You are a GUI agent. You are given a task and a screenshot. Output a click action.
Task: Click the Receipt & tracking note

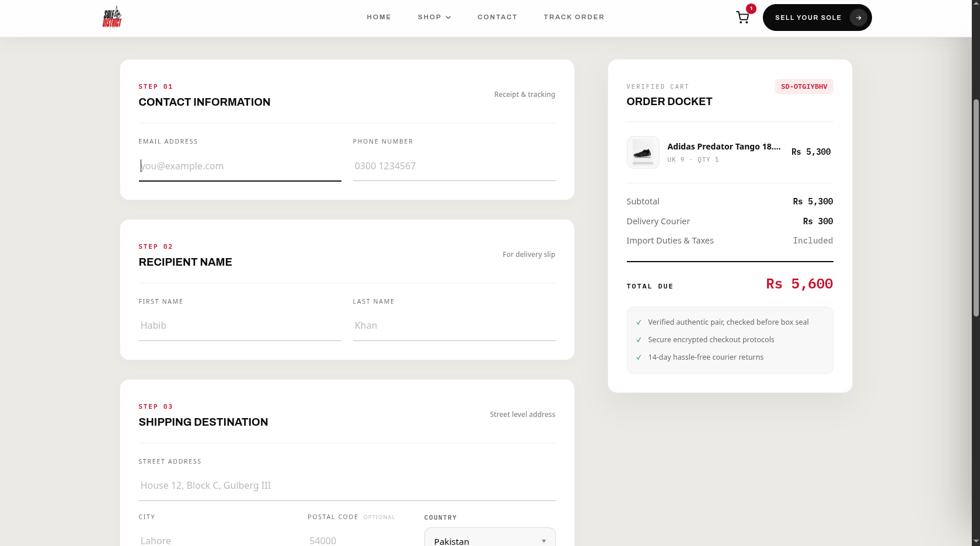pyautogui.click(x=524, y=95)
